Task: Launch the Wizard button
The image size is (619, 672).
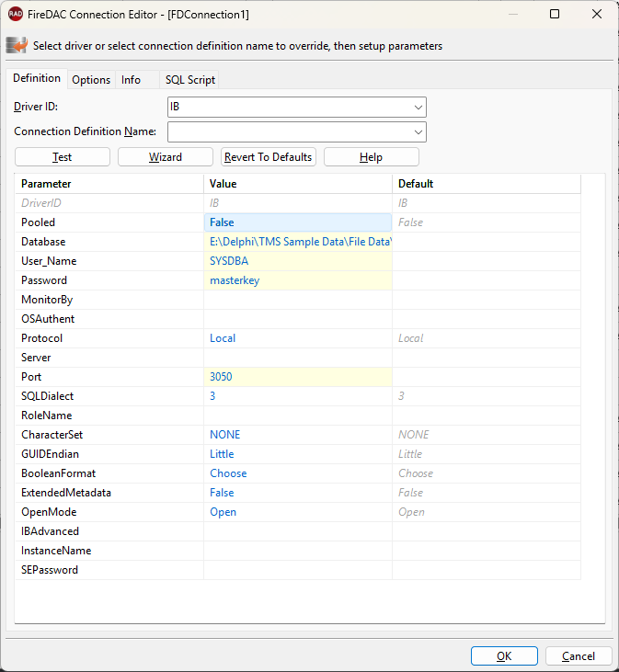Action: click(166, 157)
